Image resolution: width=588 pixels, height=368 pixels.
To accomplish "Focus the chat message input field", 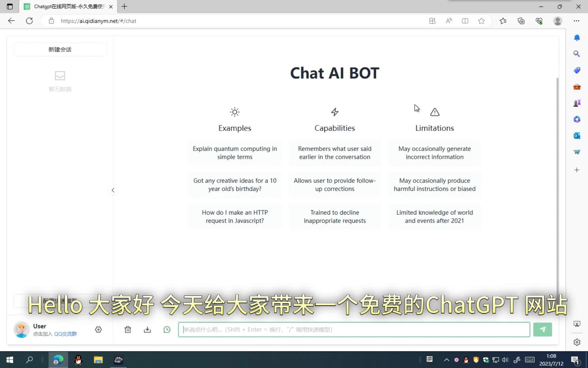I will (x=354, y=329).
